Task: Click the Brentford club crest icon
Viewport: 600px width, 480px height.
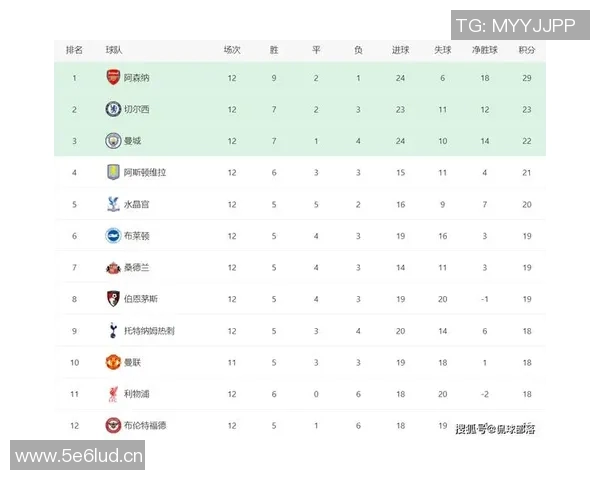Action: point(113,425)
